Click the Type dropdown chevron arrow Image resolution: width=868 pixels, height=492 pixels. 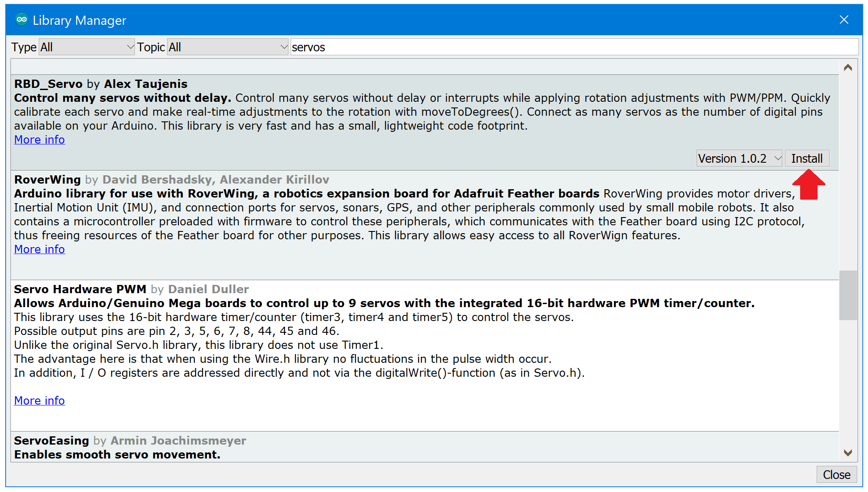point(130,47)
